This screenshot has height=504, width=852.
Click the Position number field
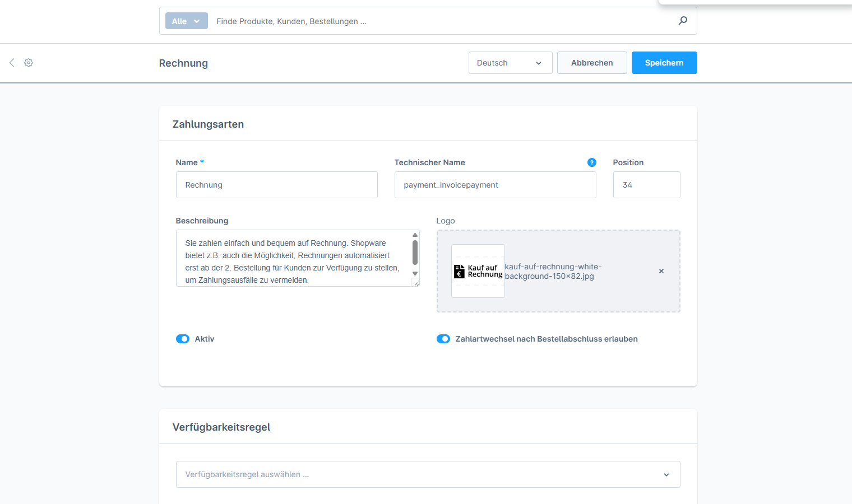pyautogui.click(x=646, y=185)
